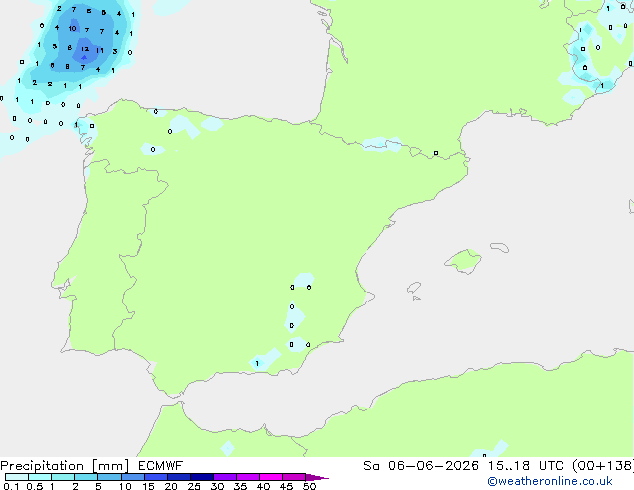Select the 40–45 magenta legend swatch
The image size is (634, 490).
coord(271,477)
